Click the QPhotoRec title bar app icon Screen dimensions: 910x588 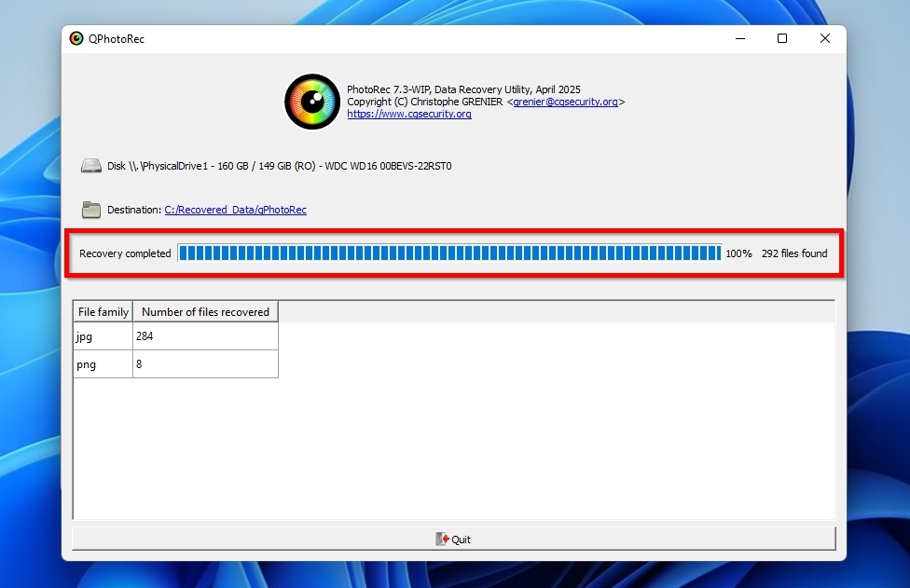76,38
